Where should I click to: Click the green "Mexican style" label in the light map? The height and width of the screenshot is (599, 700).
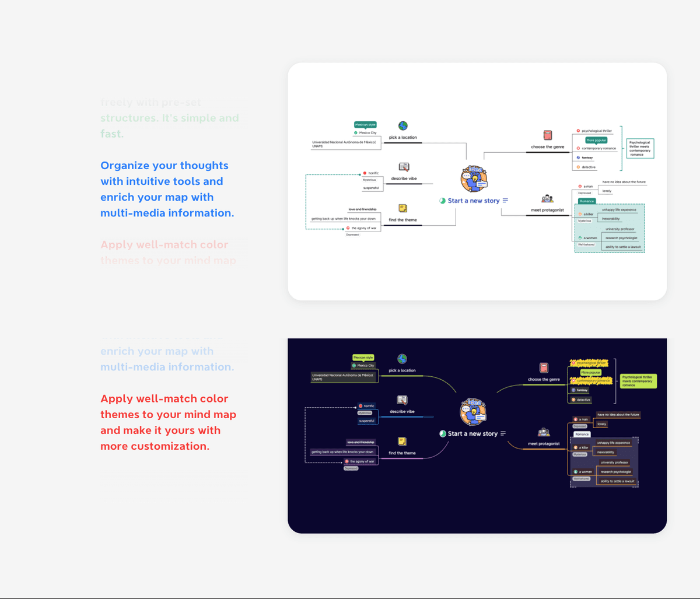365,124
